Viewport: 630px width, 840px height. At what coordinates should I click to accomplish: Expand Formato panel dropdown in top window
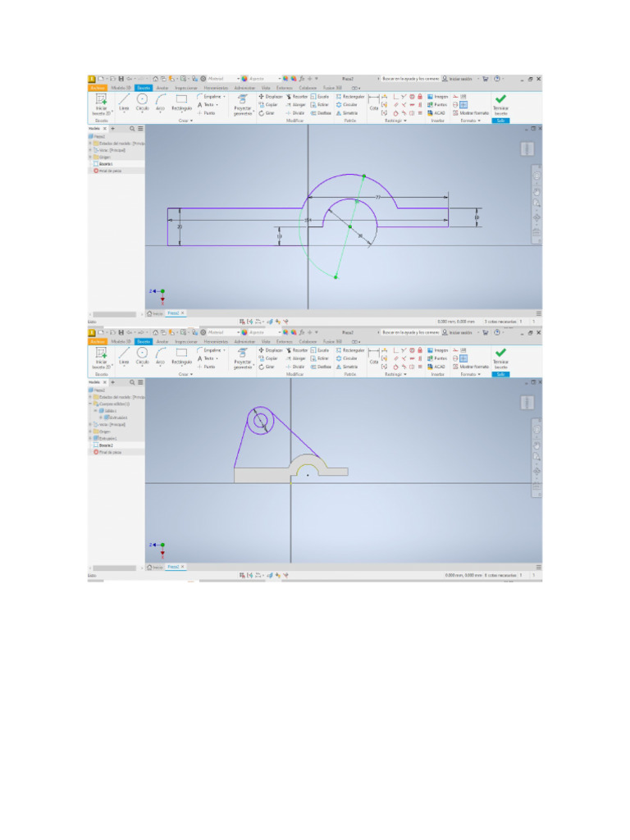click(471, 121)
